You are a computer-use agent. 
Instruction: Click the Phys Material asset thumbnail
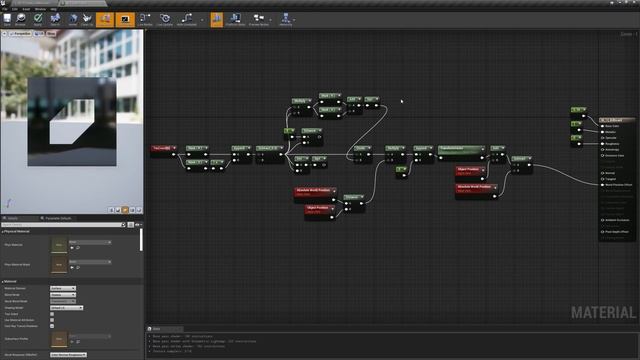(x=59, y=245)
